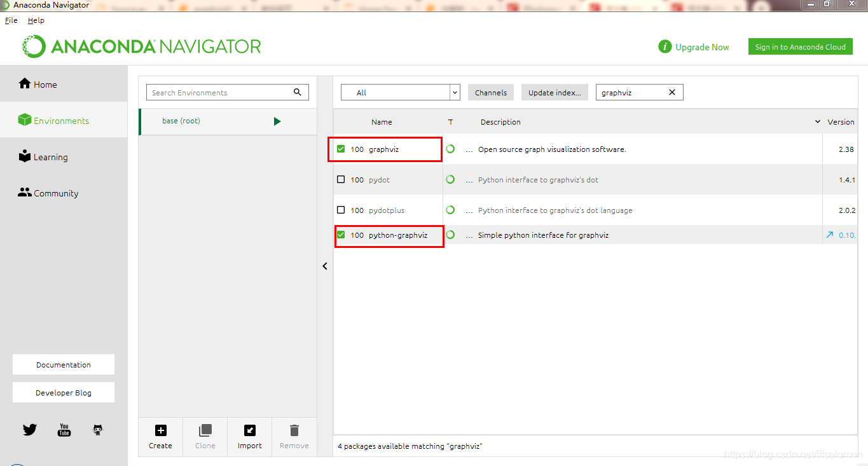Open the Community section
Screen dimensions: 868x466
[x=64, y=193]
